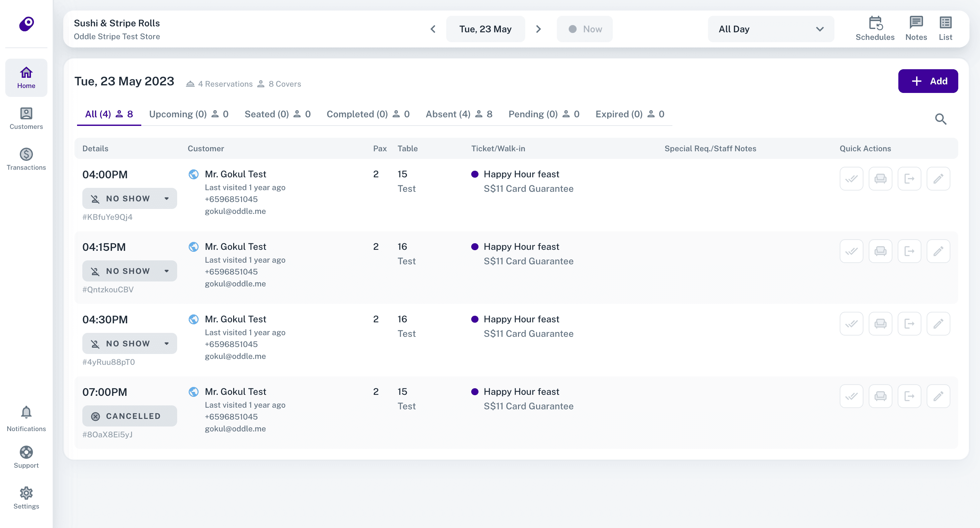Open the Home sidebar section
Screen dimensions: 980x528
26,78
